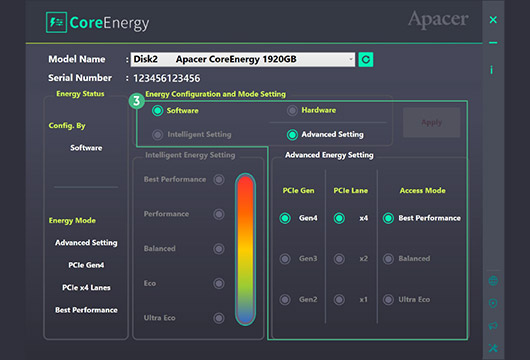Click Energy Mode label in status panel
Viewport: 530px width, 360px height.
pos(72,221)
